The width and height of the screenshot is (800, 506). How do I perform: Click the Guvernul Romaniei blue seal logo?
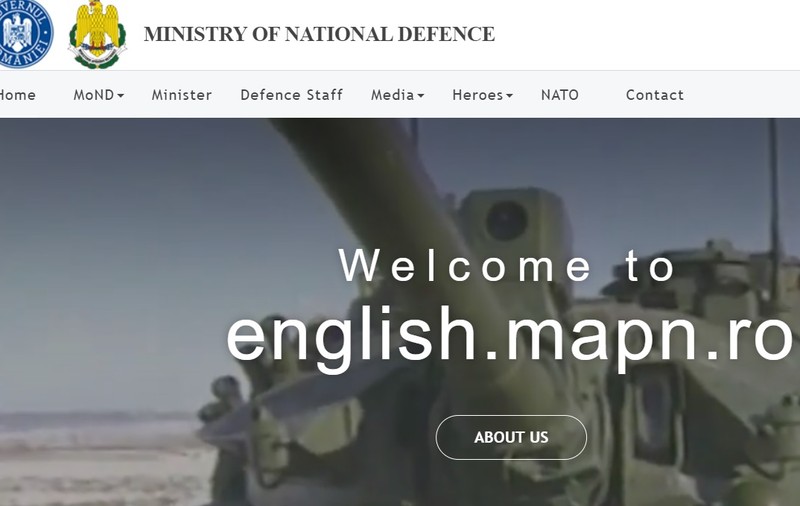pos(26,34)
